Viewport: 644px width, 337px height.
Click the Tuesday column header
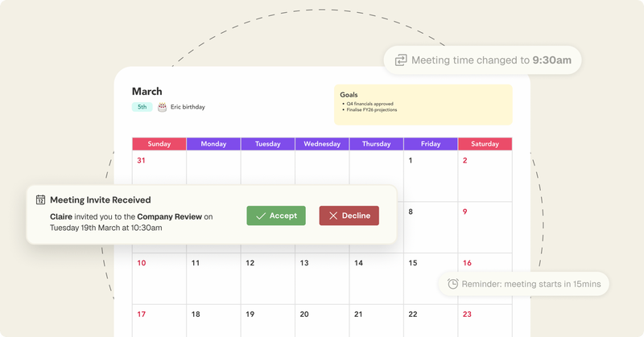coord(268,144)
